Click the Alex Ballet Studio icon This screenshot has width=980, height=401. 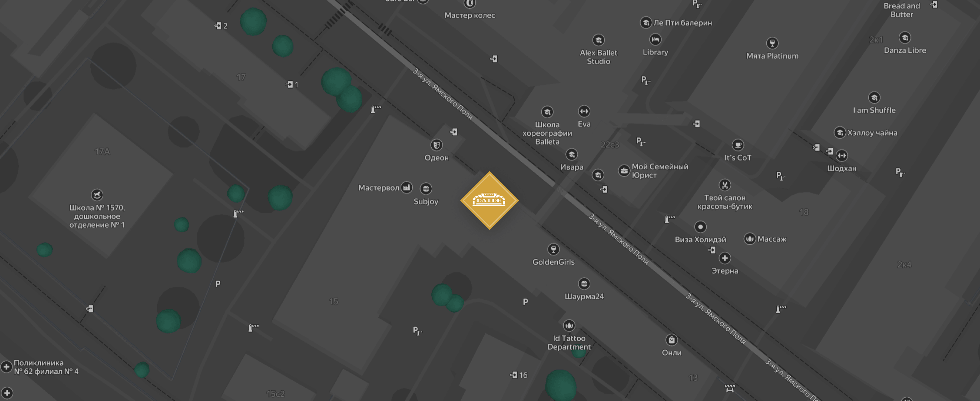(598, 40)
